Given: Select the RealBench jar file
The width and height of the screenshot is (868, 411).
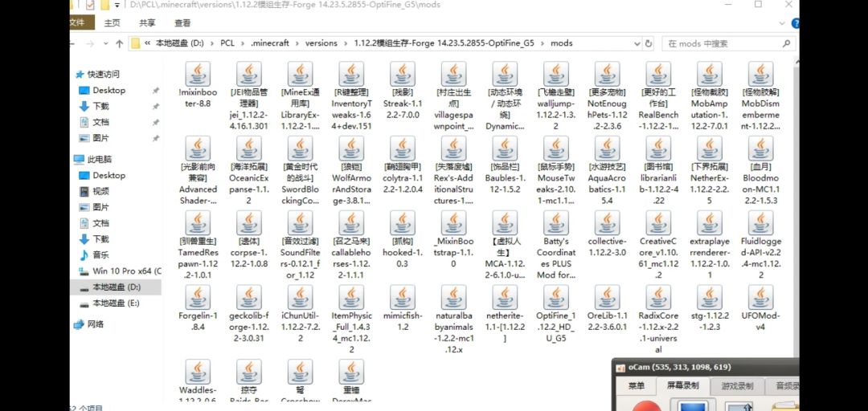Looking at the screenshot, I should click(658, 96).
